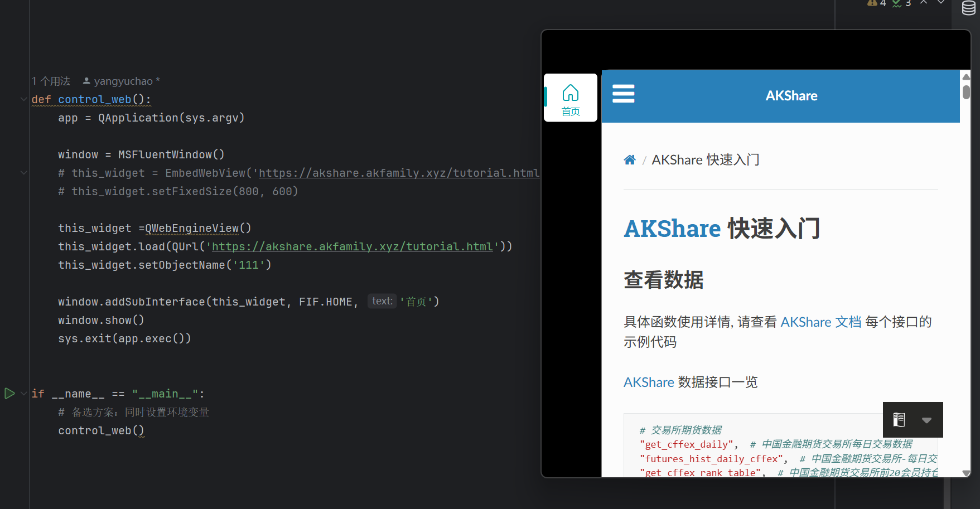
Task: Click the control_web function name in definition
Action: point(95,99)
